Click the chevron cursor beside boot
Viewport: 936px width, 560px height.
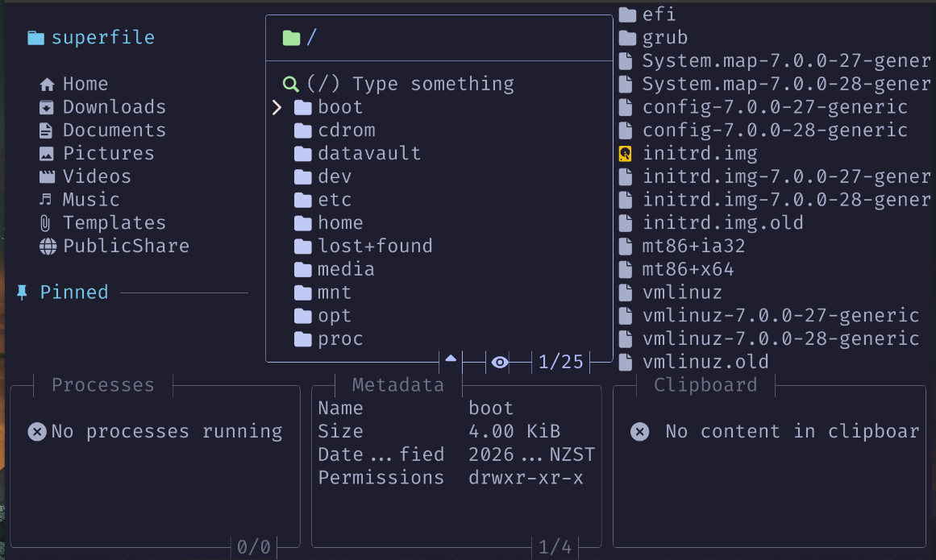coord(277,107)
